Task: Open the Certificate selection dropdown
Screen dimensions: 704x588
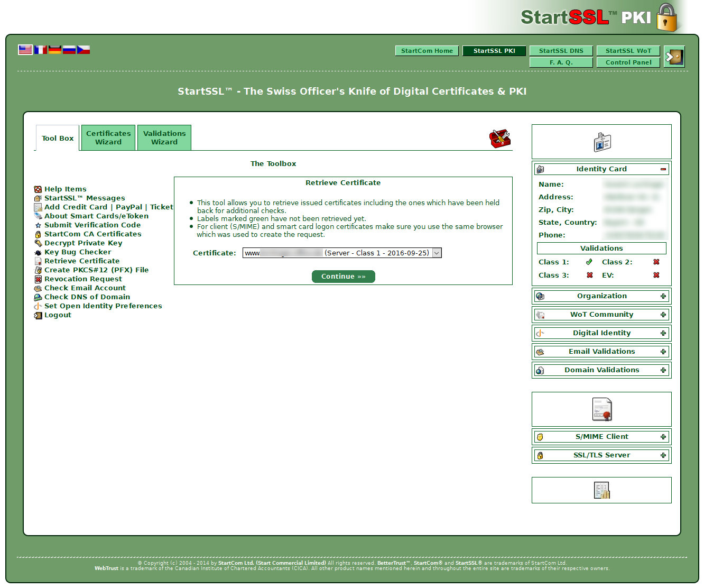Action: (x=342, y=253)
